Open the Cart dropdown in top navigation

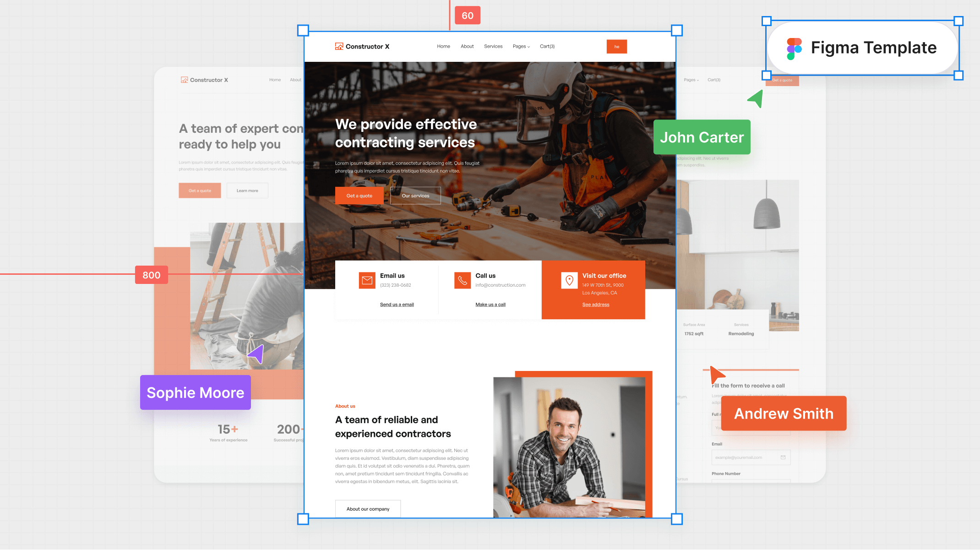(x=548, y=46)
